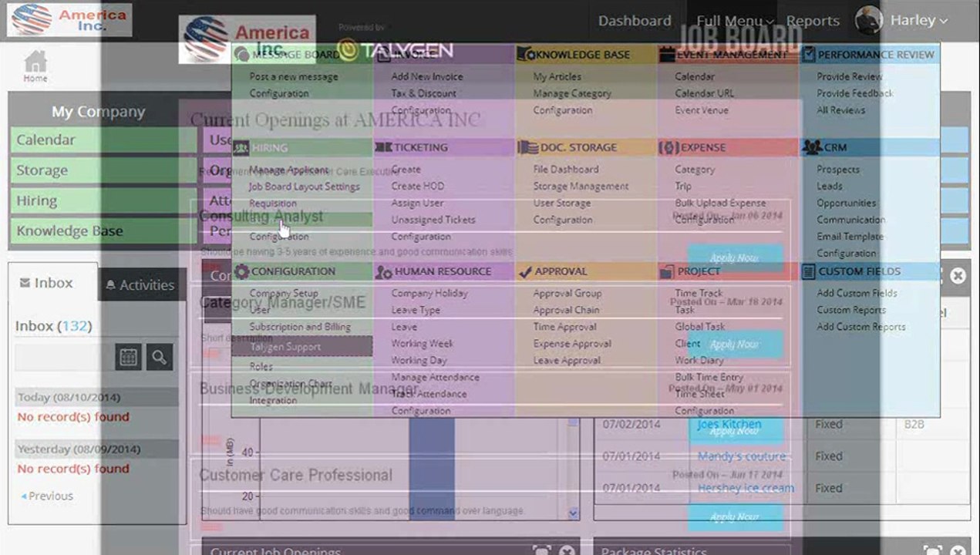This screenshot has width=980, height=555.
Task: Select Leave Approval under Approval
Action: pyautogui.click(x=567, y=360)
